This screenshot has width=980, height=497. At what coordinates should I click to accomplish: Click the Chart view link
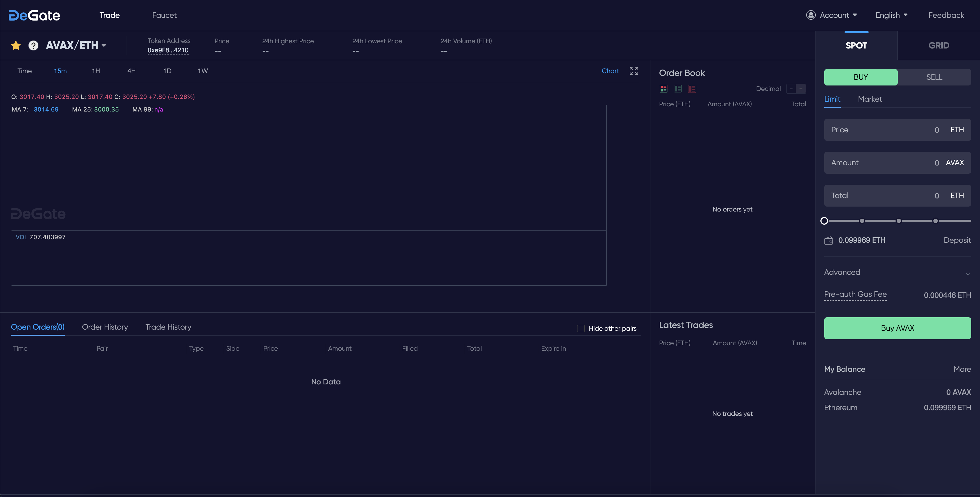coord(610,71)
